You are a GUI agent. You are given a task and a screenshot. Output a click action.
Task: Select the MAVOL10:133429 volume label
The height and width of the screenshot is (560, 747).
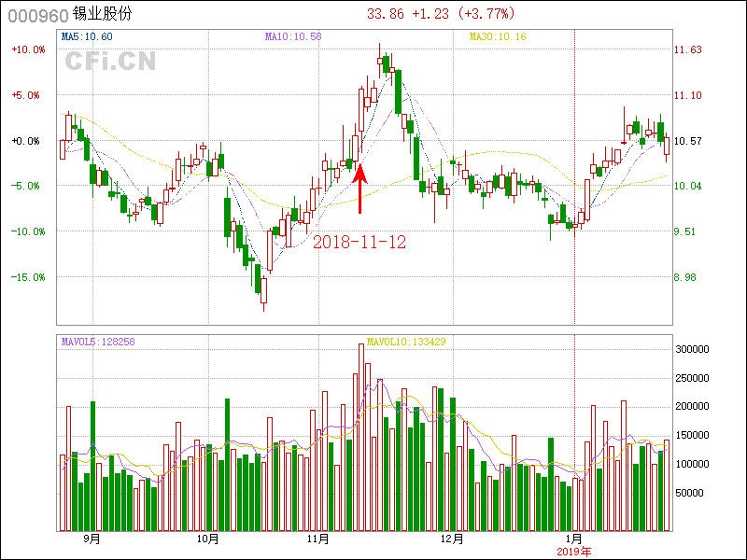point(406,342)
